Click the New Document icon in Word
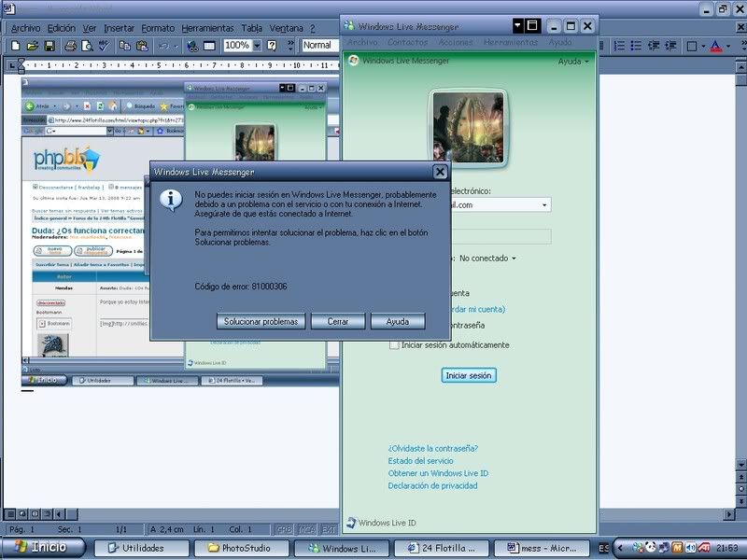The image size is (747, 560). pos(16,46)
